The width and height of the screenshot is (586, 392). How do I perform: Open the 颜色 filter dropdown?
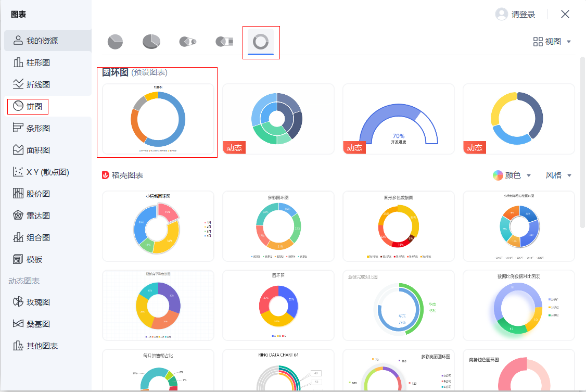pyautogui.click(x=512, y=175)
